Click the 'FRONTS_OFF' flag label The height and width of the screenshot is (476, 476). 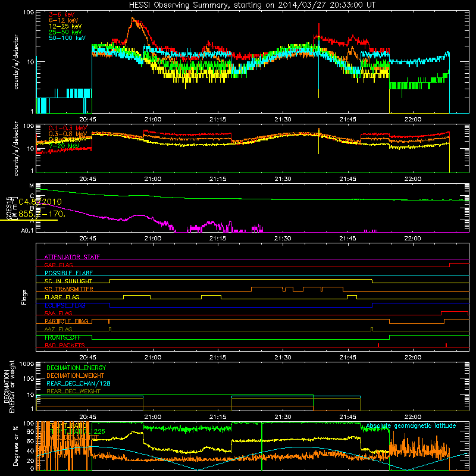click(x=62, y=337)
